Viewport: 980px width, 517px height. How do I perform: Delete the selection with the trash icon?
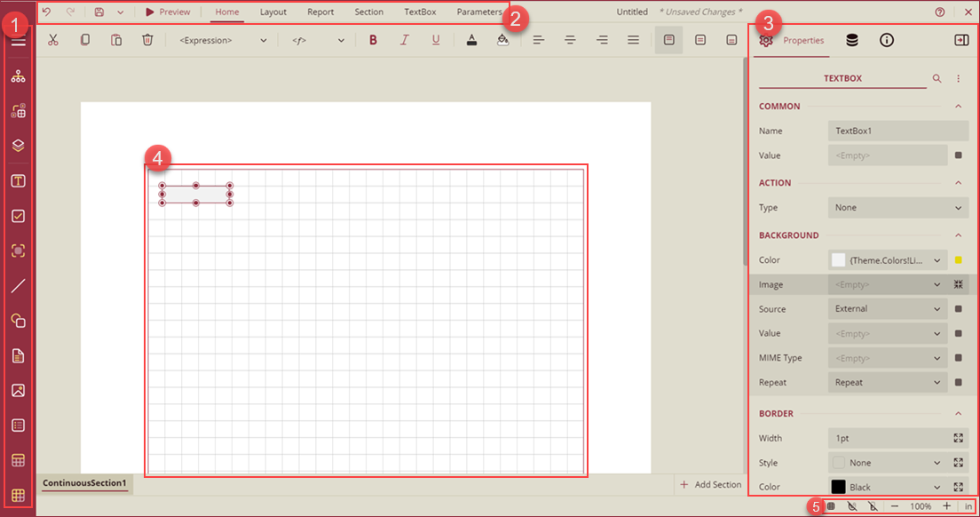147,40
